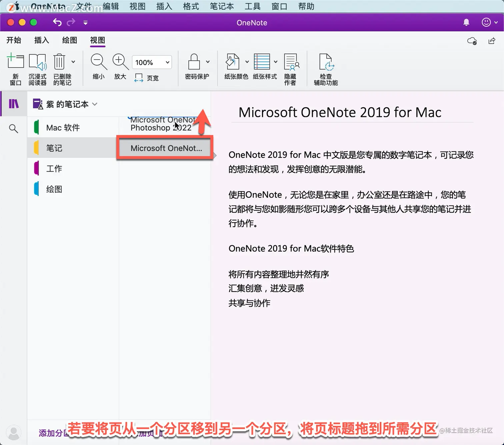Screen dimensions: 504x445
Task: Open the 笔记本 menu in menu bar
Action: (222, 6)
